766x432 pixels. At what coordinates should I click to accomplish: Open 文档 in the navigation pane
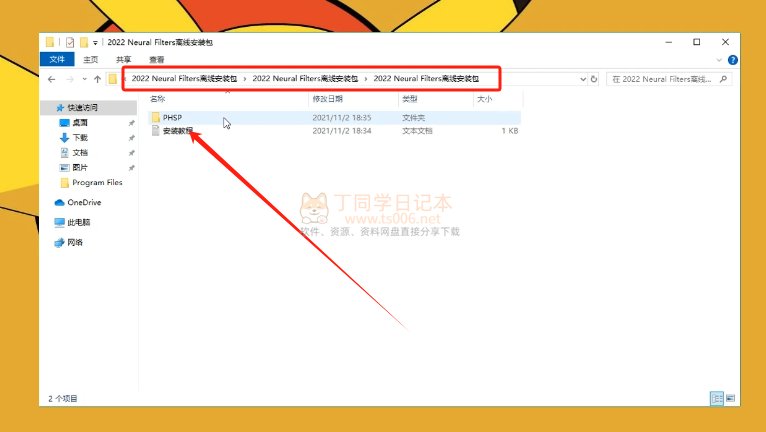point(80,152)
